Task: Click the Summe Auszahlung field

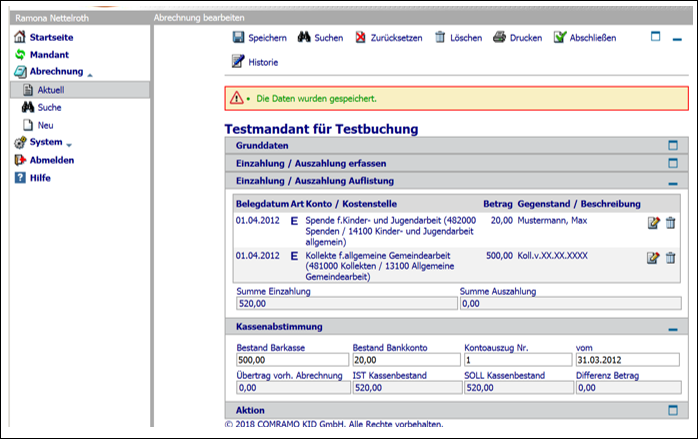Action: pyautogui.click(x=571, y=304)
